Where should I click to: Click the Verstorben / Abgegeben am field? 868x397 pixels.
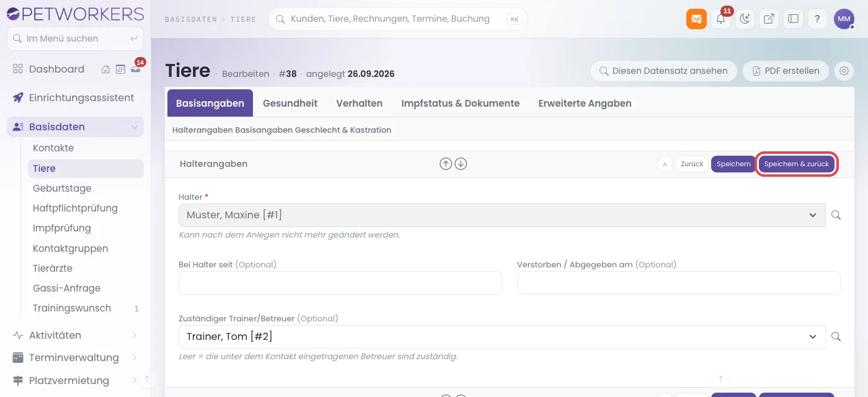pos(679,283)
